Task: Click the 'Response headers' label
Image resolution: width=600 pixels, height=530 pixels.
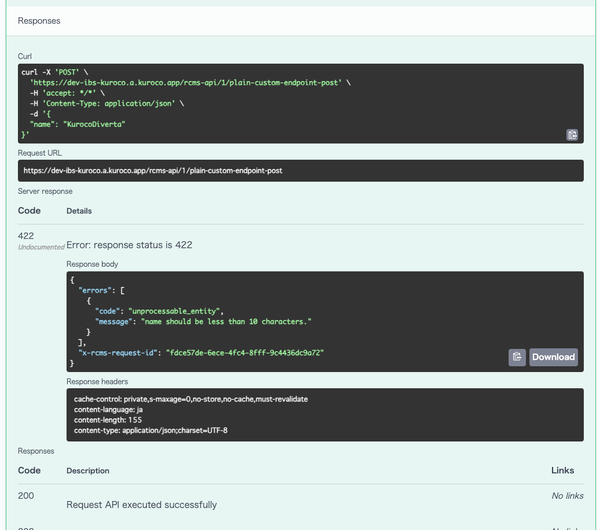Action: [97, 382]
